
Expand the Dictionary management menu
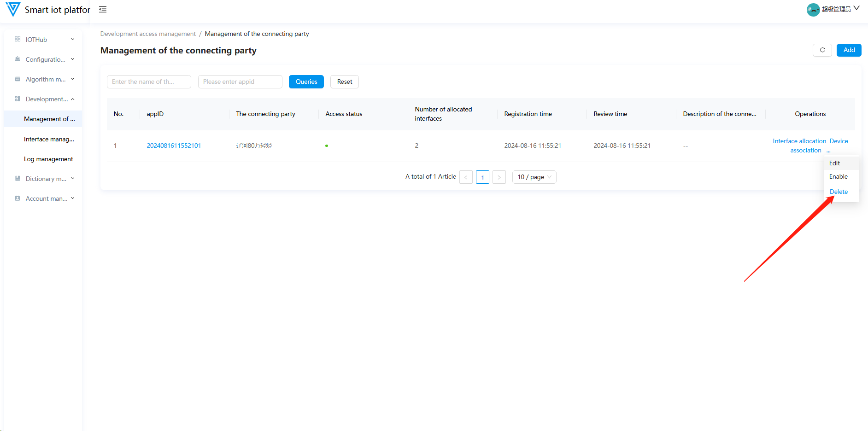coord(44,179)
